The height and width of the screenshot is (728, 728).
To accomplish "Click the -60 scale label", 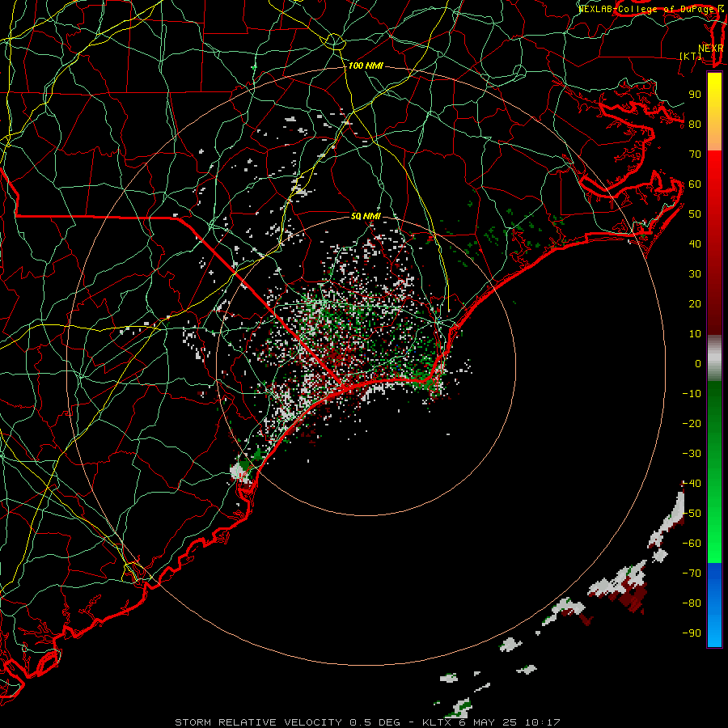I will coord(692,544).
